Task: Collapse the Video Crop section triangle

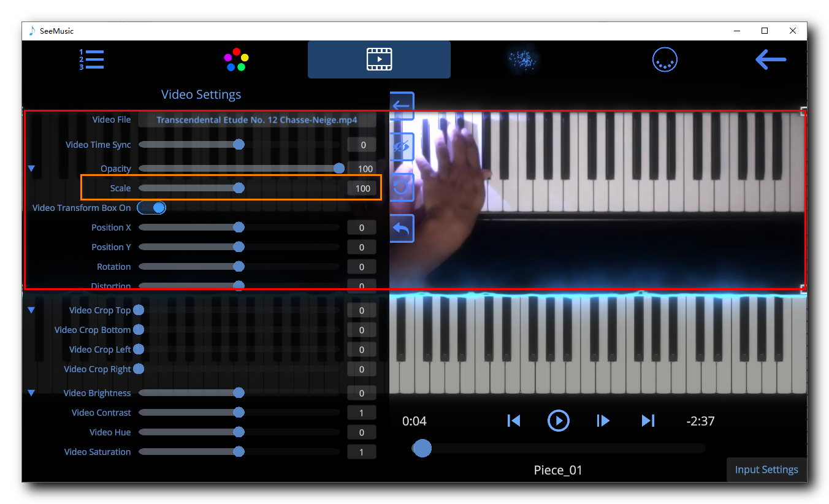Action: tap(32, 310)
